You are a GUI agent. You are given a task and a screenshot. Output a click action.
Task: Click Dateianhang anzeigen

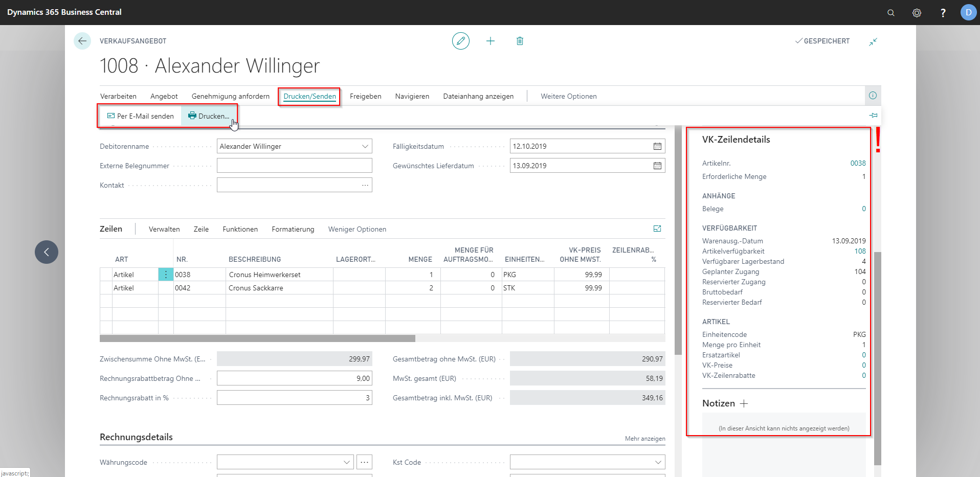pyautogui.click(x=478, y=96)
